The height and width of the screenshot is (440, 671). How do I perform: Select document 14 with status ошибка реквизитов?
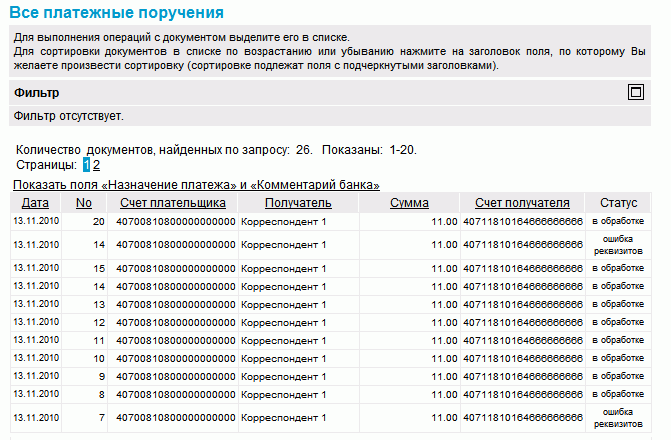coord(330,245)
